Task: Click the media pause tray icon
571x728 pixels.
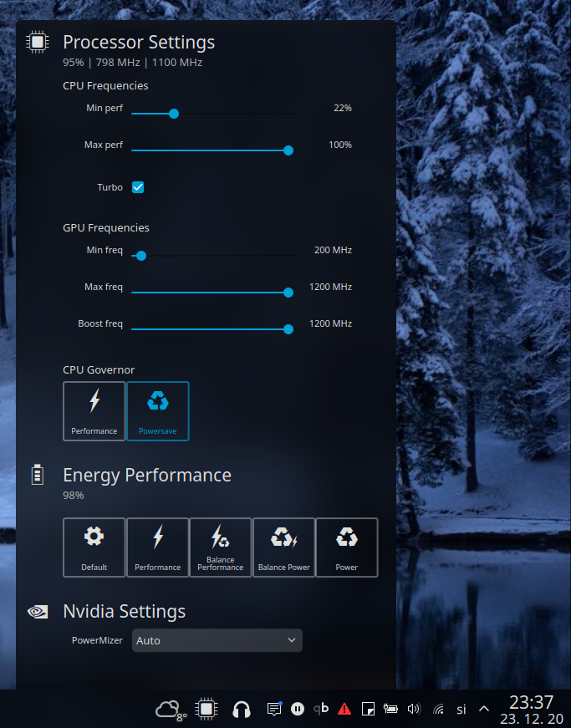Action: click(297, 709)
